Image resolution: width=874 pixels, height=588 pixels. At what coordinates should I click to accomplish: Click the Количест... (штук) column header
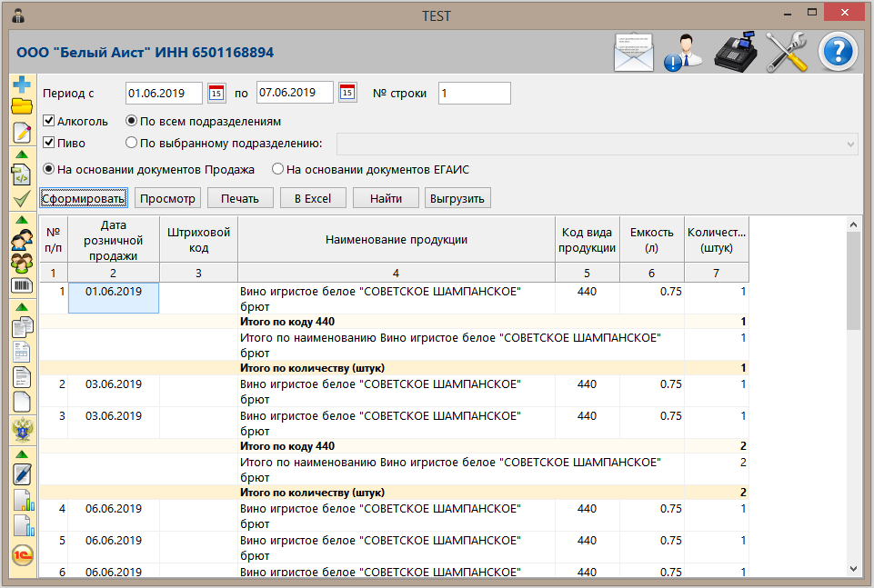pyautogui.click(x=717, y=239)
